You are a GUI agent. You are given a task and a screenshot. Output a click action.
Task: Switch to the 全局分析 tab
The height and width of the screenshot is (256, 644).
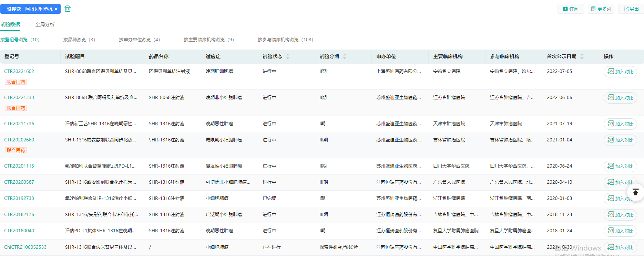tap(45, 24)
